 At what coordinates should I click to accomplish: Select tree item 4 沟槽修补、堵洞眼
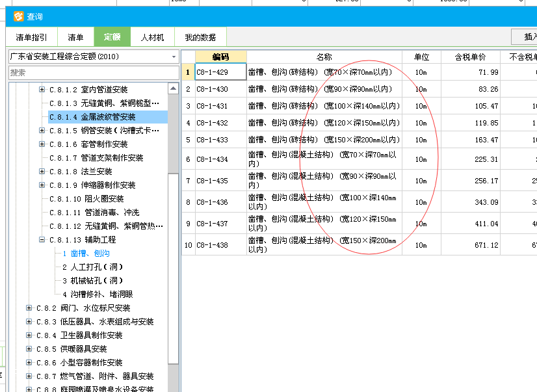pos(98,294)
